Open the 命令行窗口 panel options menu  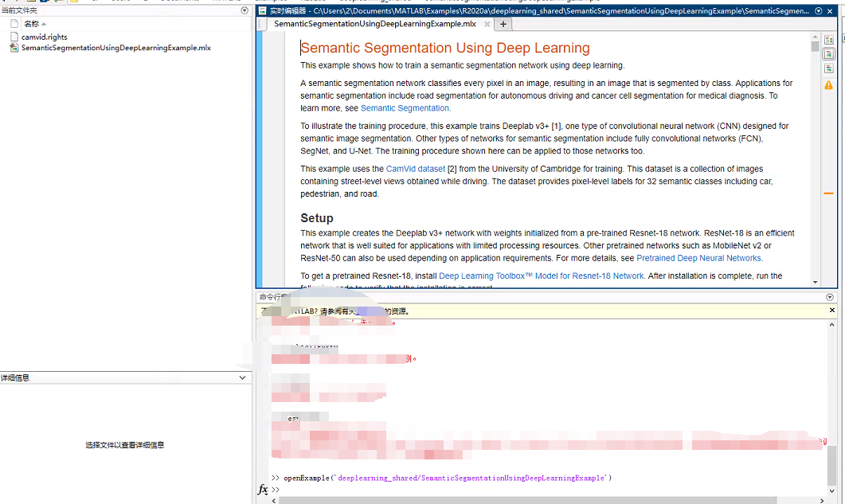[828, 296]
